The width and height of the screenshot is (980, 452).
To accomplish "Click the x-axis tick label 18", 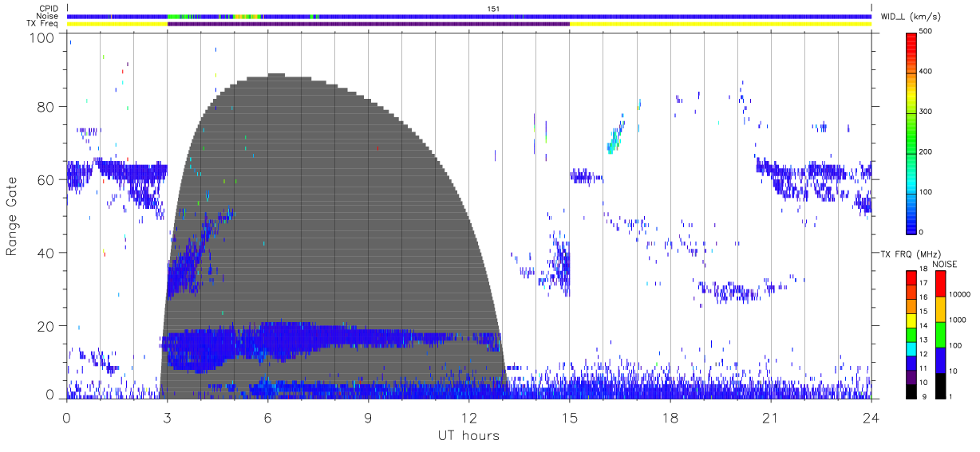I will pos(670,419).
